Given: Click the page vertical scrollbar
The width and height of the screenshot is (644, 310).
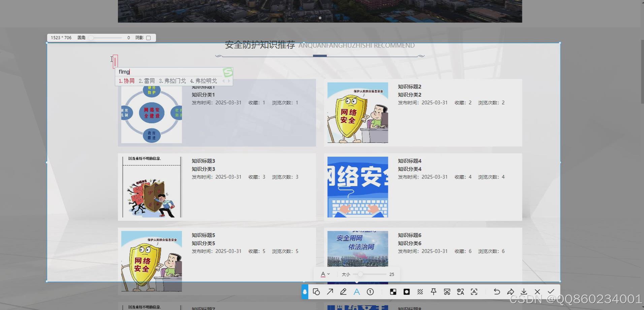Looking at the screenshot, I should (x=642, y=72).
